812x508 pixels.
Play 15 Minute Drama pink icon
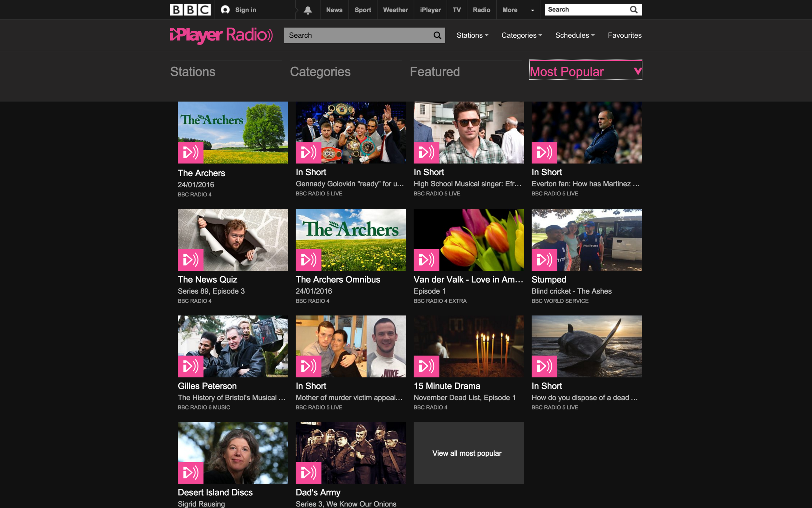pyautogui.click(x=426, y=366)
